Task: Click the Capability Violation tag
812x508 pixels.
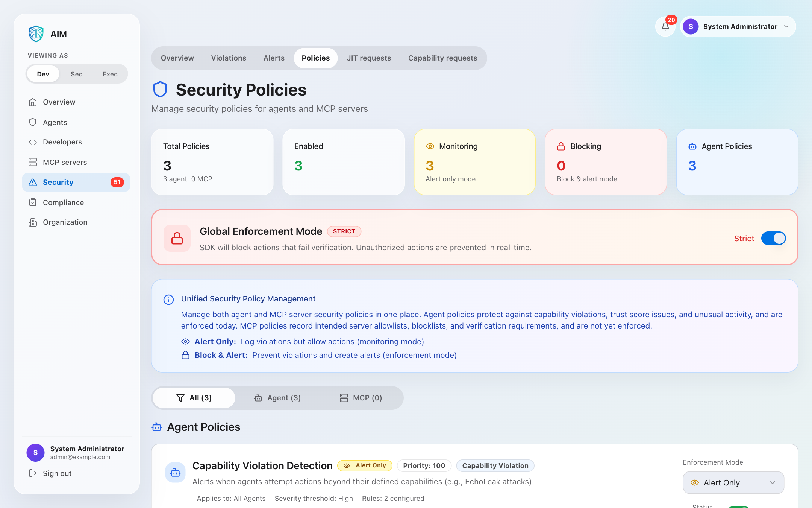Action: 495,465
